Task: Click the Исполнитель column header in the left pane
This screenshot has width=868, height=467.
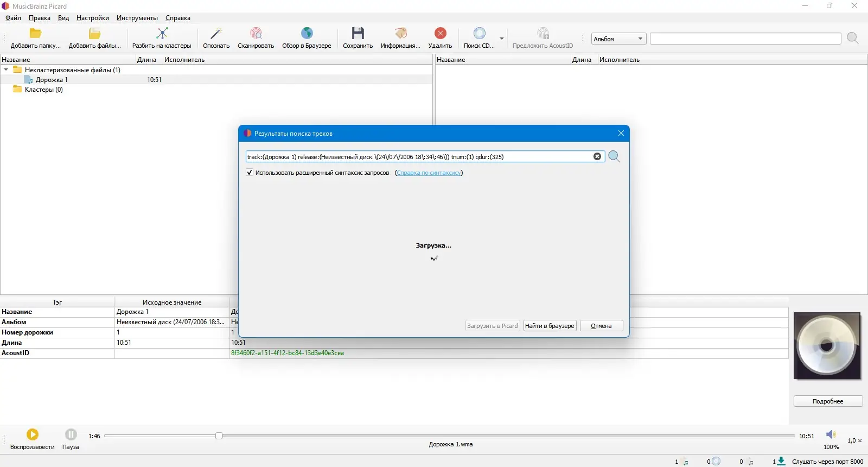Action: tap(297, 60)
